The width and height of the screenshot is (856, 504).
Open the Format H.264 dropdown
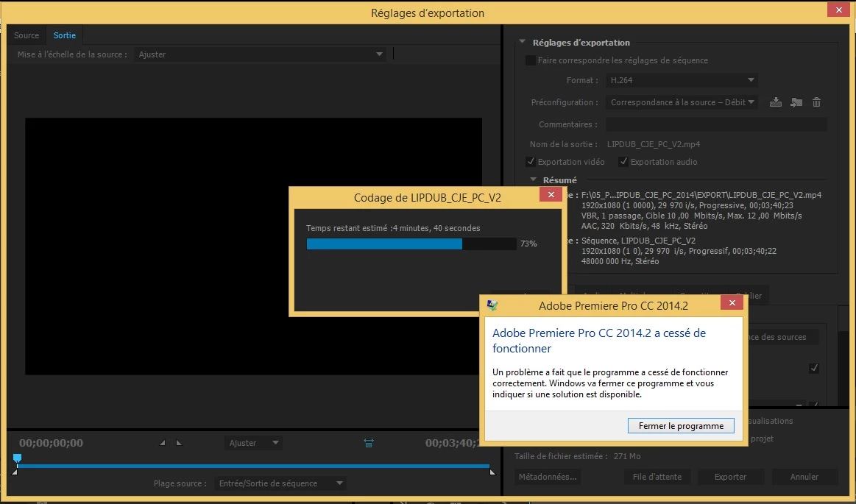point(682,80)
